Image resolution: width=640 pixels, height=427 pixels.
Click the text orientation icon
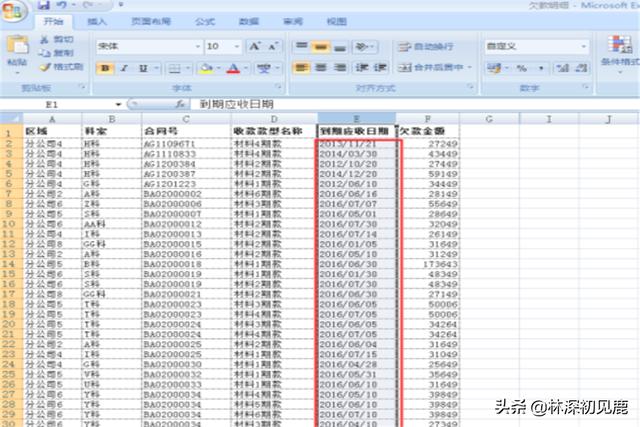point(362,47)
